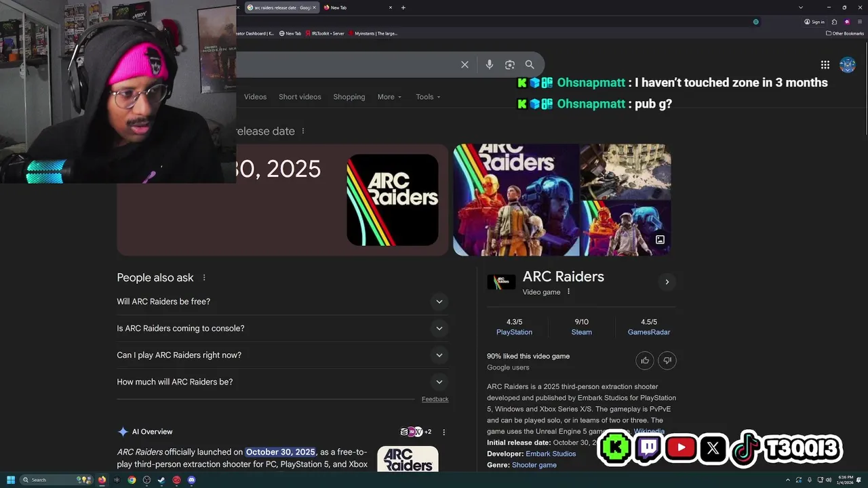Screen dimensions: 868x488
Task: Dislike ARC Raiders with thumbs down
Action: (667, 361)
